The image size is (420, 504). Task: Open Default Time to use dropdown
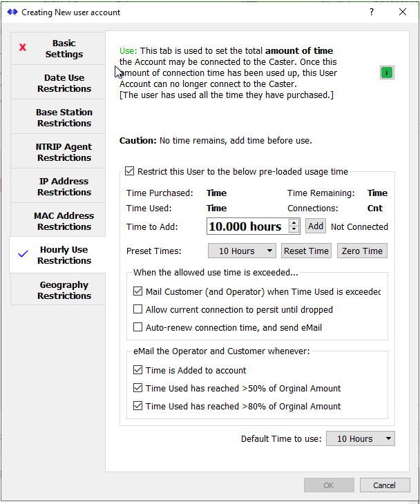(361, 438)
